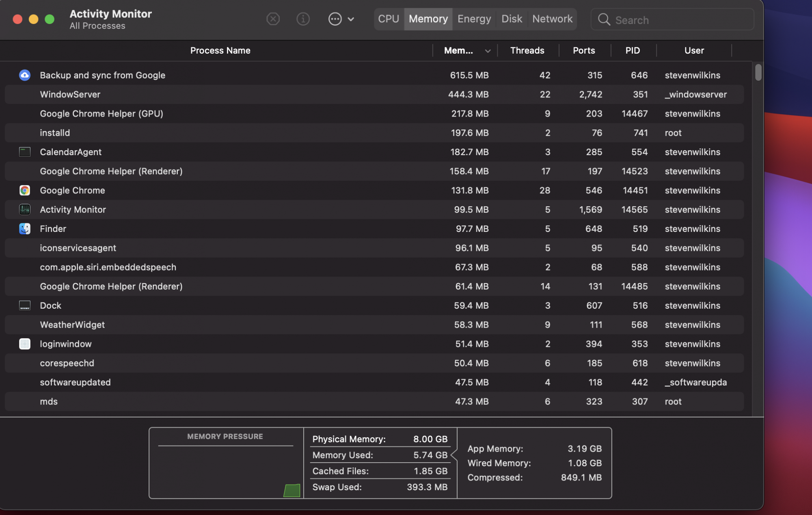Sort by User column header

coord(694,50)
